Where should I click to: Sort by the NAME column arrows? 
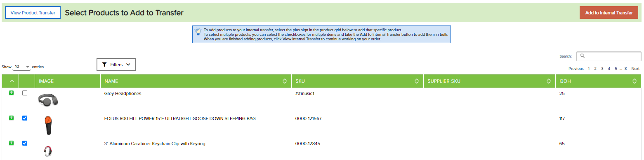click(284, 81)
